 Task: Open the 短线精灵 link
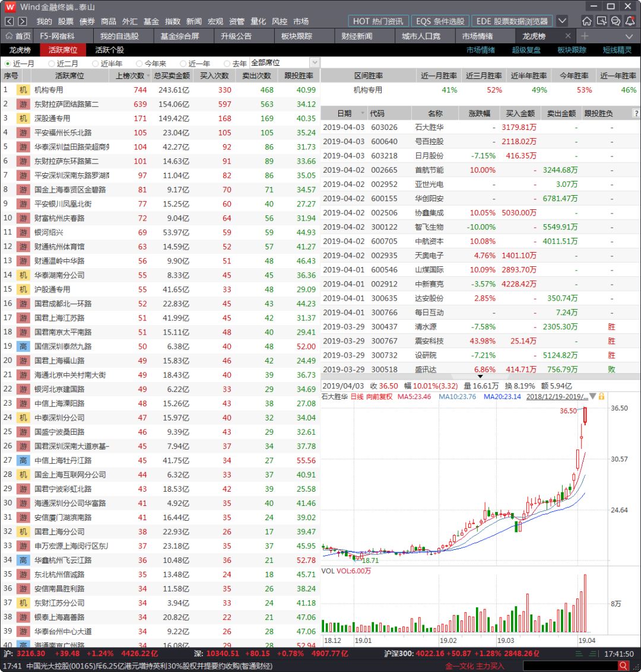click(617, 50)
